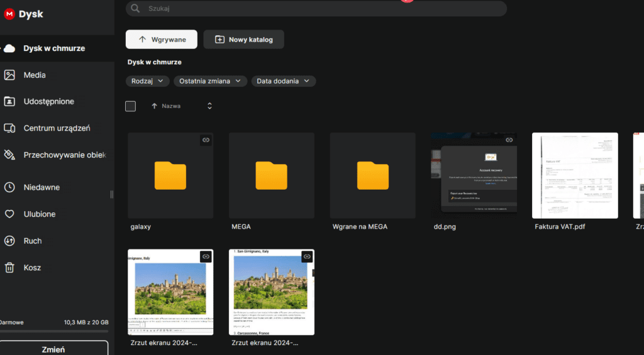Click link icon on dd.png thumbnail

pos(509,140)
